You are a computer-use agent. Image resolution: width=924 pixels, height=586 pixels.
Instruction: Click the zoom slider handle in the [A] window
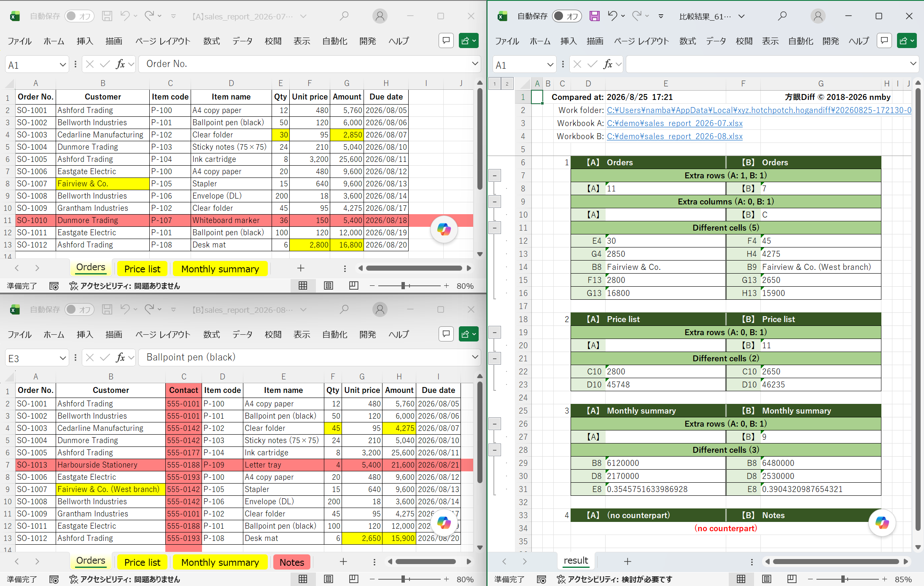click(x=403, y=286)
